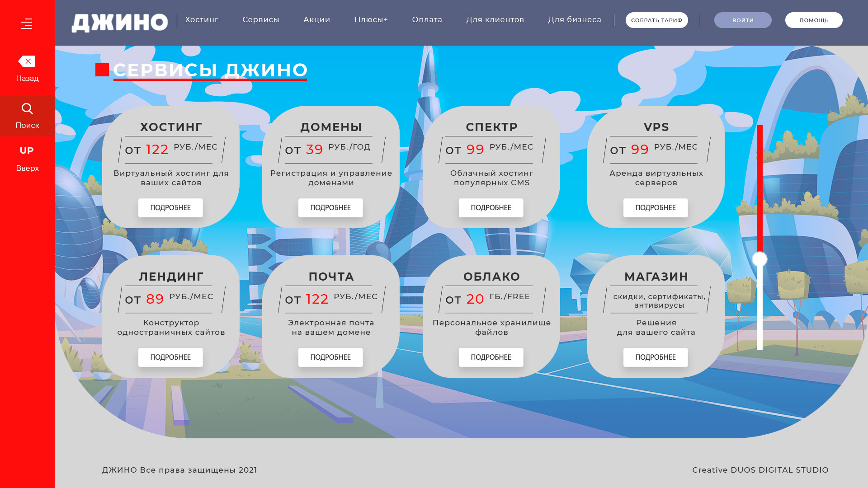Open the Хостинг menu item

tap(202, 20)
